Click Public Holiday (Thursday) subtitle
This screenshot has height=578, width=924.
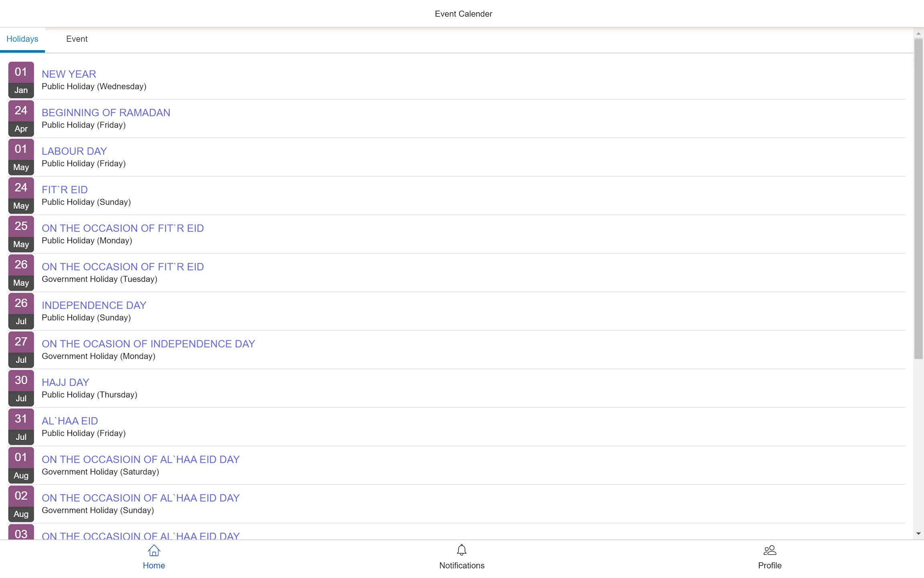[89, 395]
